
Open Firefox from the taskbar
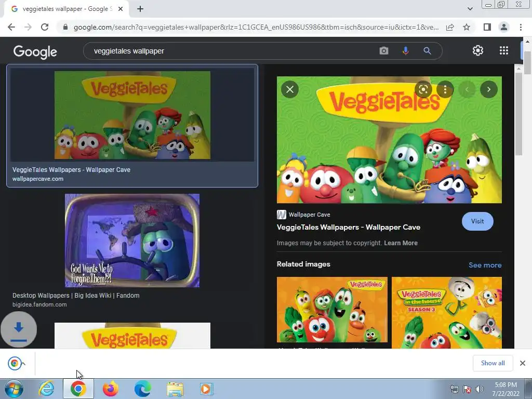click(111, 389)
